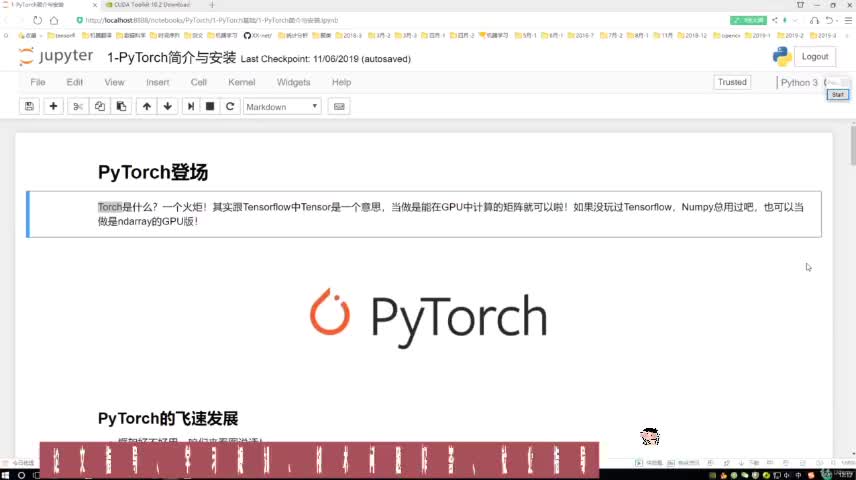This screenshot has height=480, width=856.
Task: Open the Widgets menu
Action: [293, 82]
